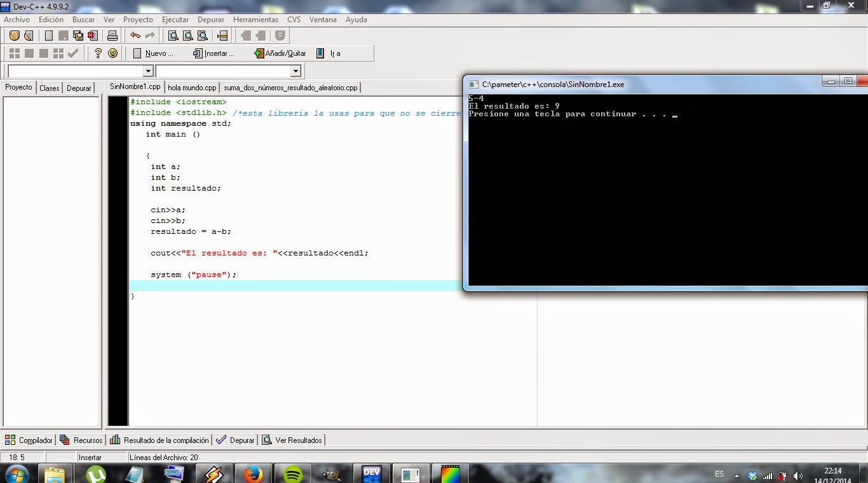Screen dimensions: 868x483
Task: Select suma_dos_números_resultado_aleatorio.cpp tab
Action: 290,88
